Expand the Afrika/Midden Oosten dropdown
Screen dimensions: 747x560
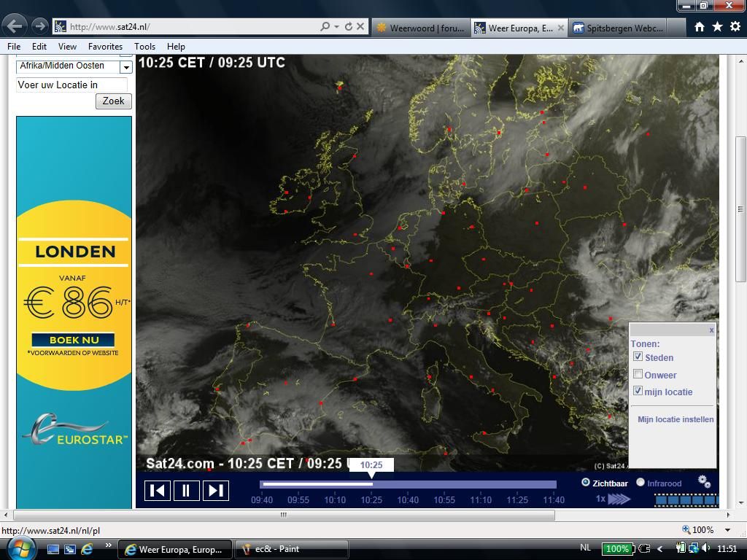click(125, 67)
